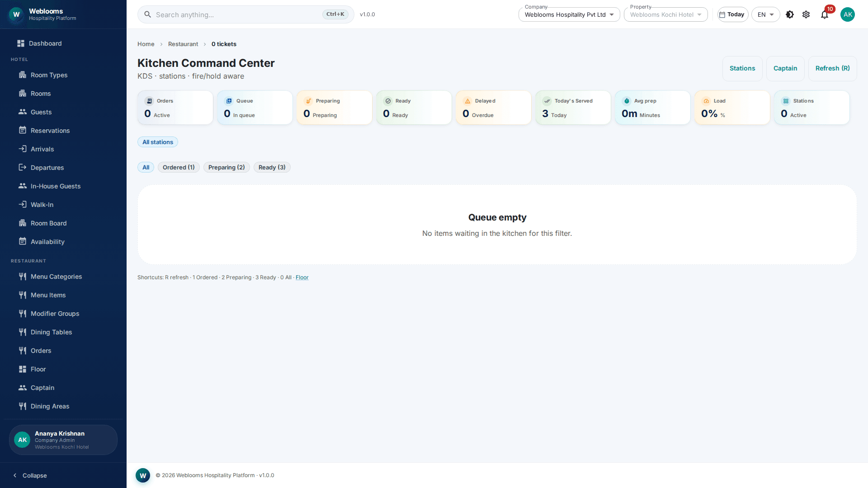The height and width of the screenshot is (488, 868).
Task: Click the Dashboard grid icon in sidebar
Action: click(21, 43)
